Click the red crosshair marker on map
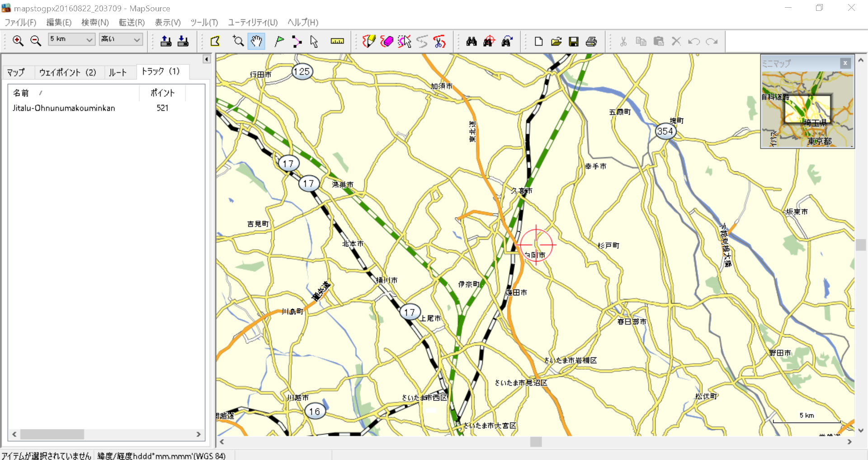 coord(536,245)
